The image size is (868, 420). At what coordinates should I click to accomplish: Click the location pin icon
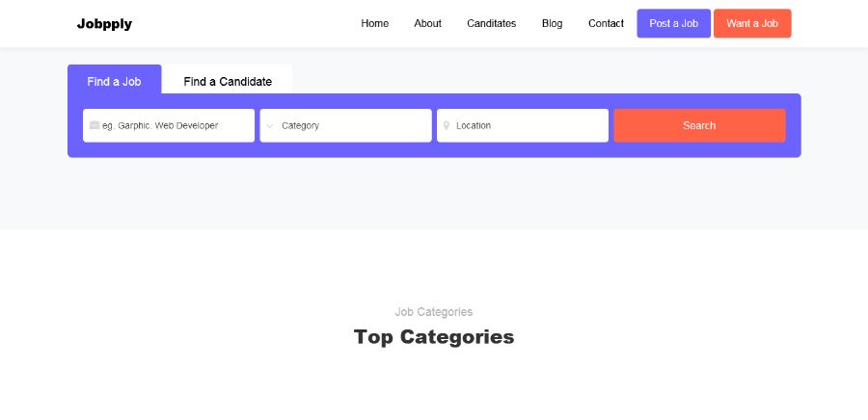click(x=447, y=125)
